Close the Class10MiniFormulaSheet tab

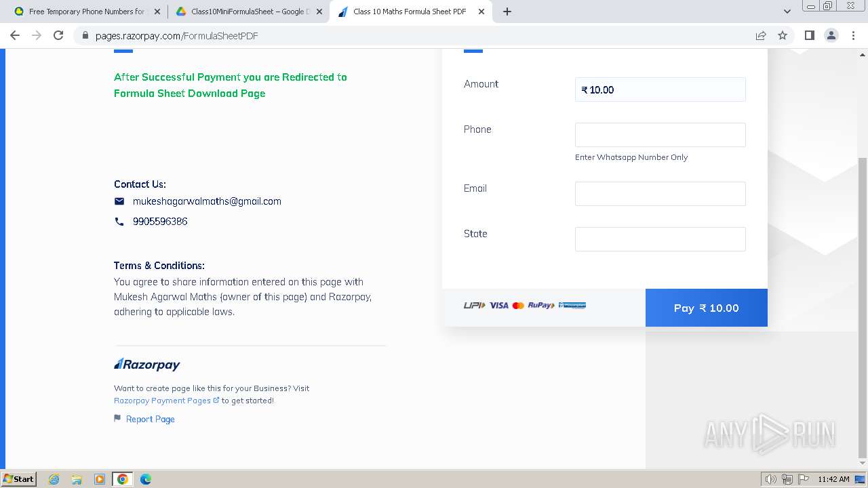(x=319, y=12)
